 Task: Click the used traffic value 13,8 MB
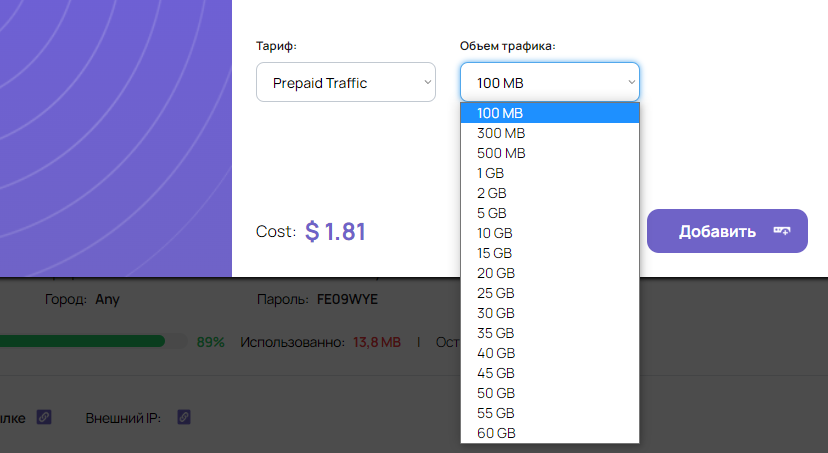click(x=377, y=342)
